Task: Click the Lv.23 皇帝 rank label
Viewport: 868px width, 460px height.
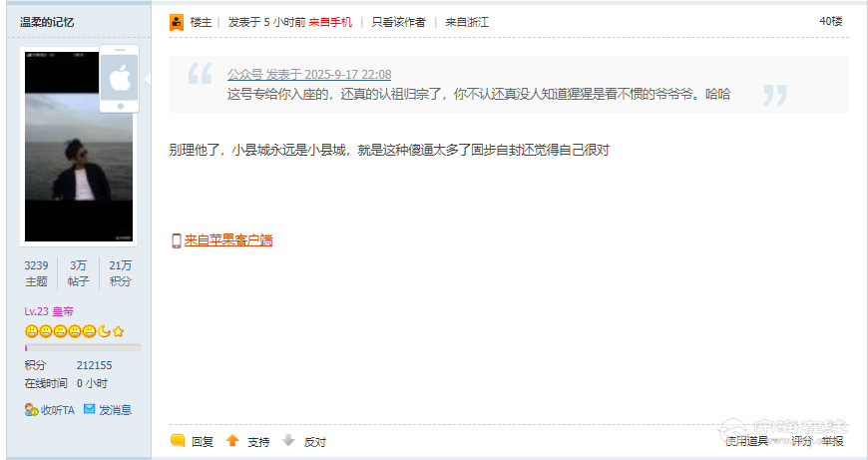Action: click(49, 311)
